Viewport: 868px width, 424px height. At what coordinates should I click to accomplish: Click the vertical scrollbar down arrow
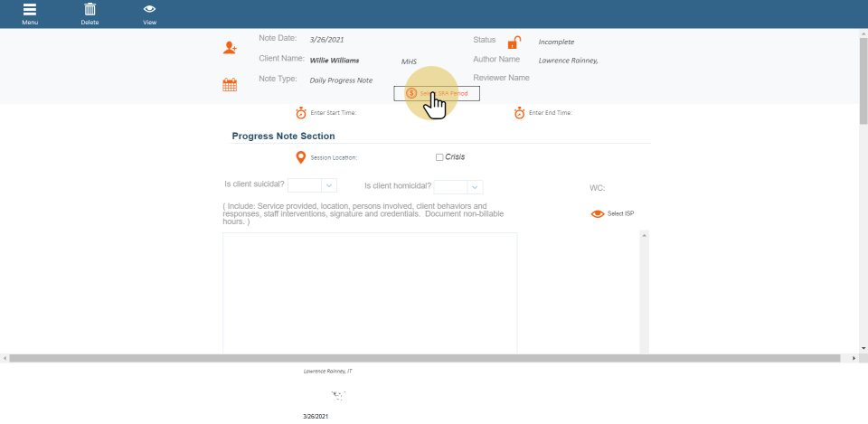(x=863, y=348)
